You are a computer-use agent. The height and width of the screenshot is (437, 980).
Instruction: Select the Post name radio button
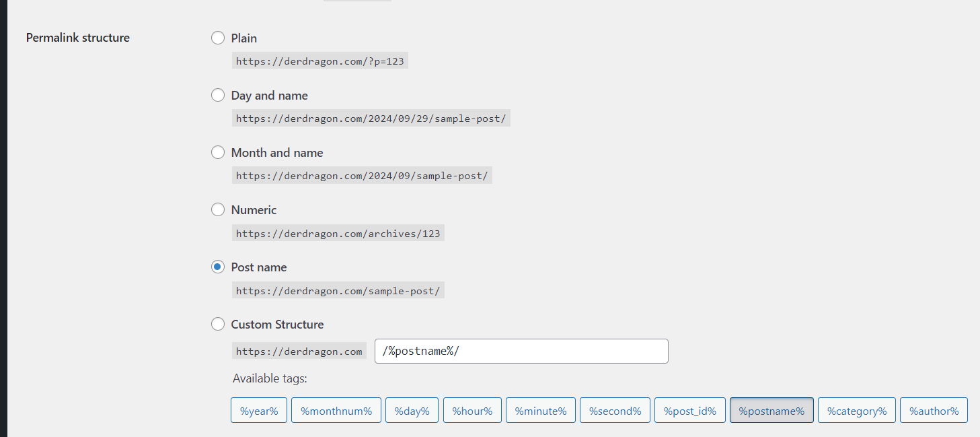(218, 267)
